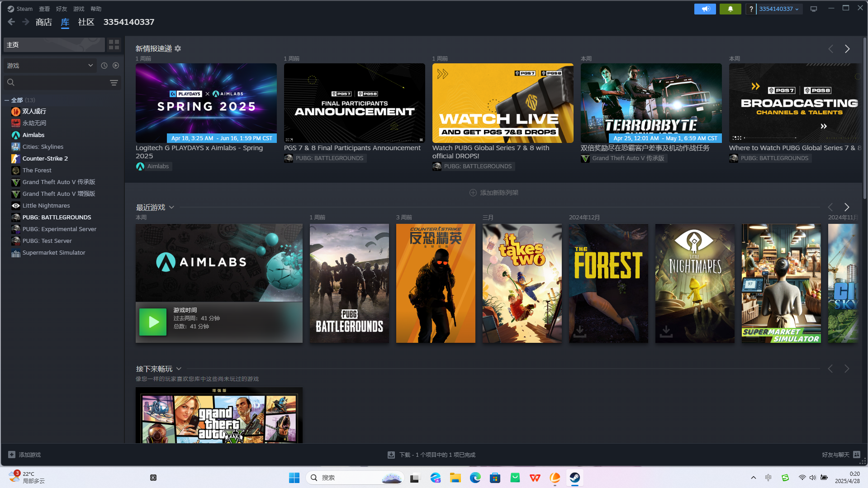868x488 pixels.
Task: Open File Explorer from taskbar
Action: point(455,478)
